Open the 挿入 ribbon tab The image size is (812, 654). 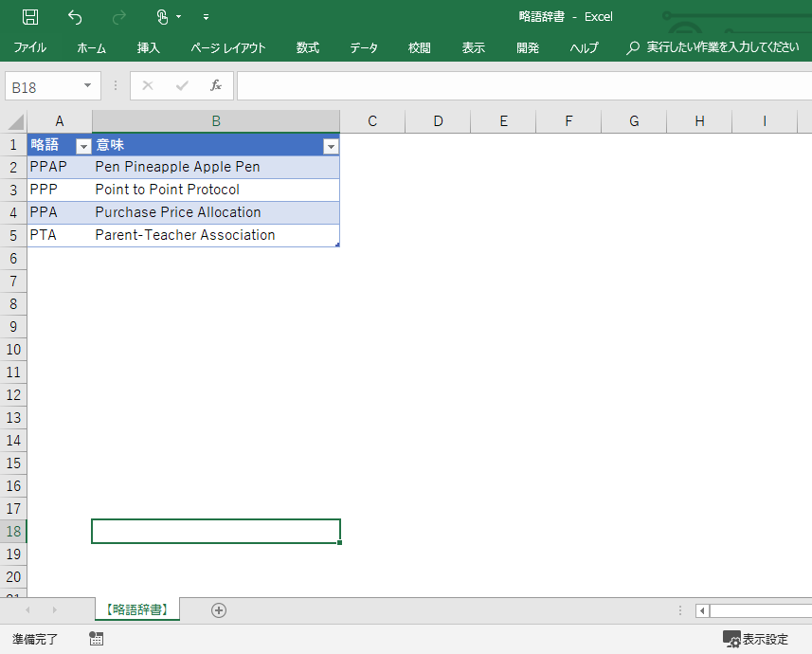pyautogui.click(x=148, y=47)
